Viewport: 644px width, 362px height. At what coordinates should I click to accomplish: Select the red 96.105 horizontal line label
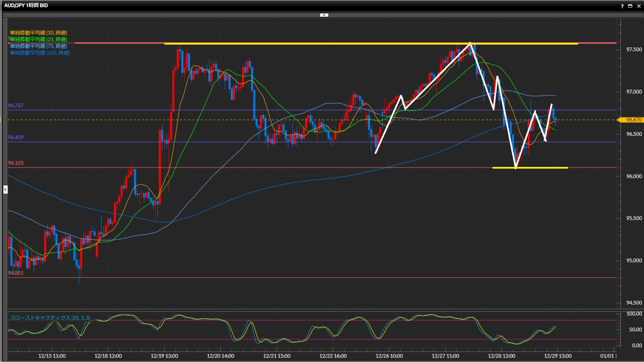(16, 163)
